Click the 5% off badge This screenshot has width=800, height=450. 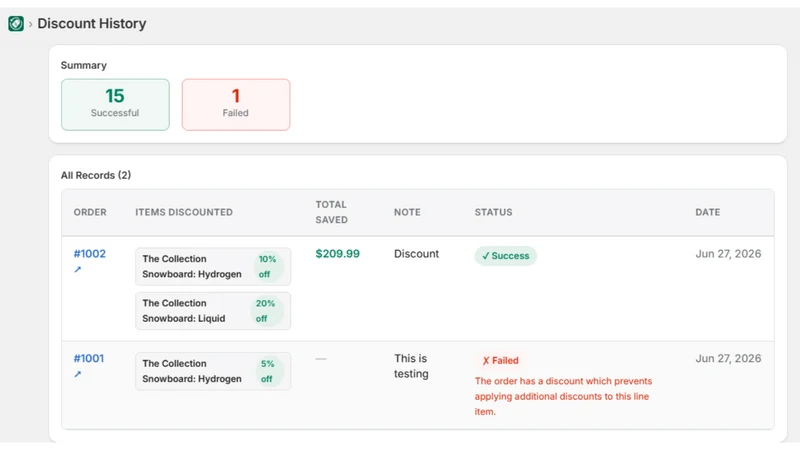pos(268,371)
